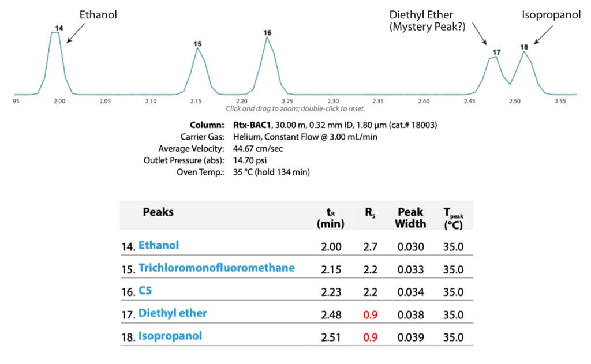Select peak 17 on the chromatogram
The image size is (591, 364).
(x=496, y=57)
